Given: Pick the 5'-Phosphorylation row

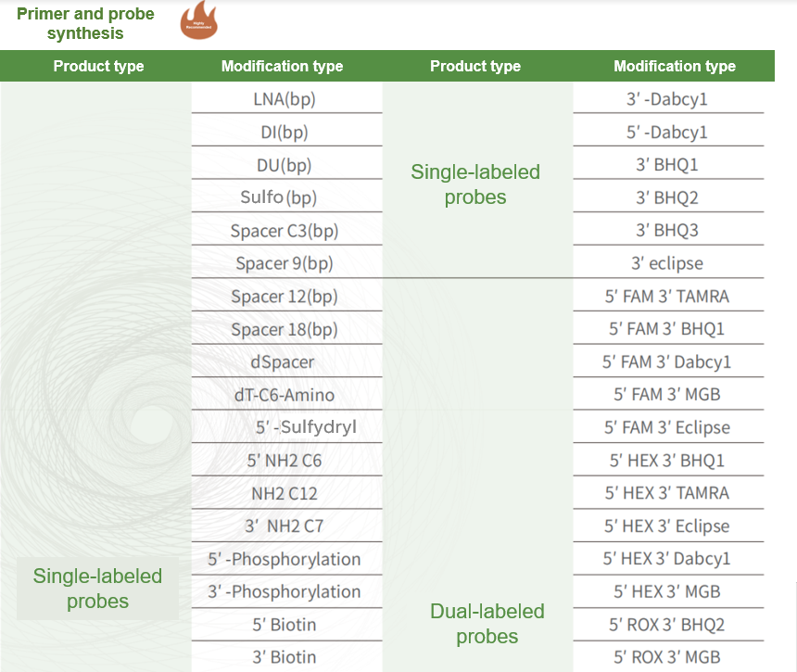Looking at the screenshot, I should (x=286, y=559).
